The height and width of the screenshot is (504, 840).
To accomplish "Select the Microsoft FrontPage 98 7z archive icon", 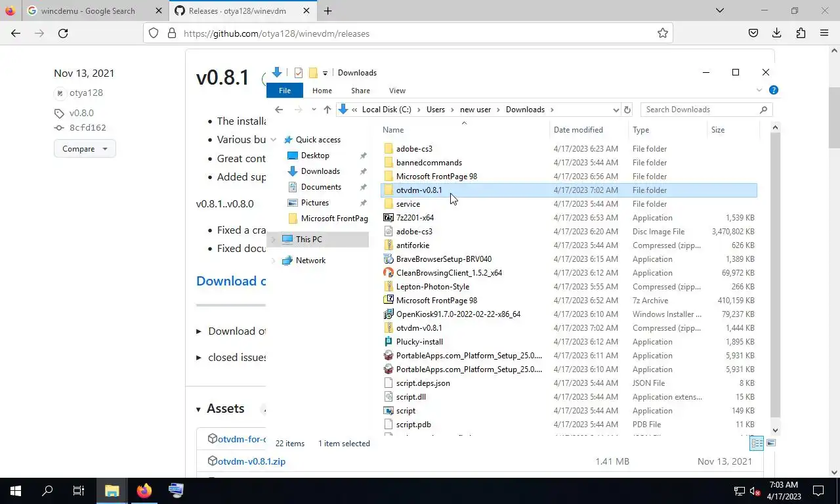I will 388,300.
